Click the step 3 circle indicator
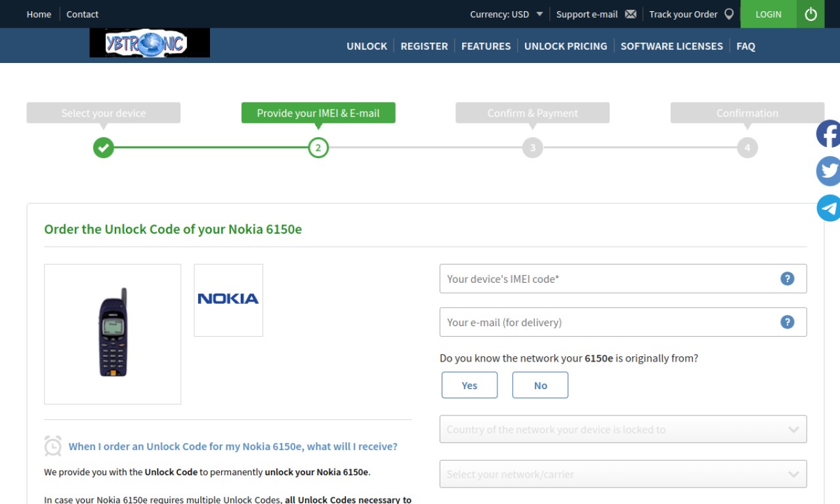Image resolution: width=840 pixels, height=504 pixels. click(x=532, y=148)
